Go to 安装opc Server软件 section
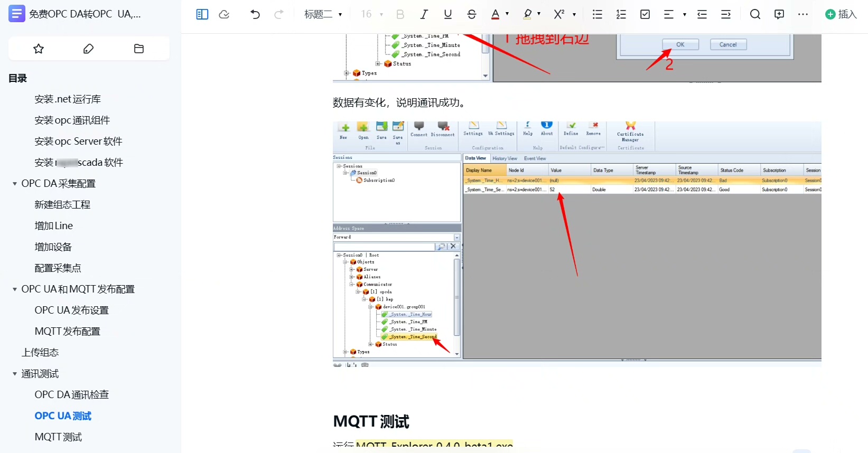The width and height of the screenshot is (868, 453). 78,141
